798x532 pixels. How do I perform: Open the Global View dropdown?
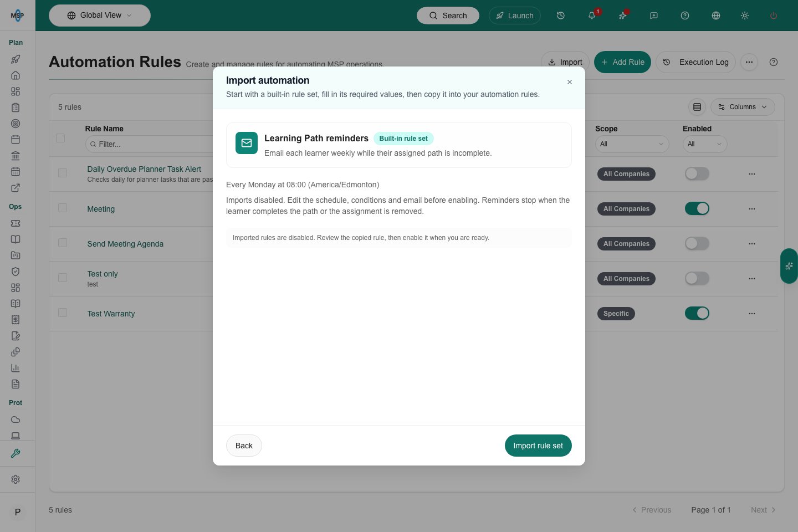[100, 16]
